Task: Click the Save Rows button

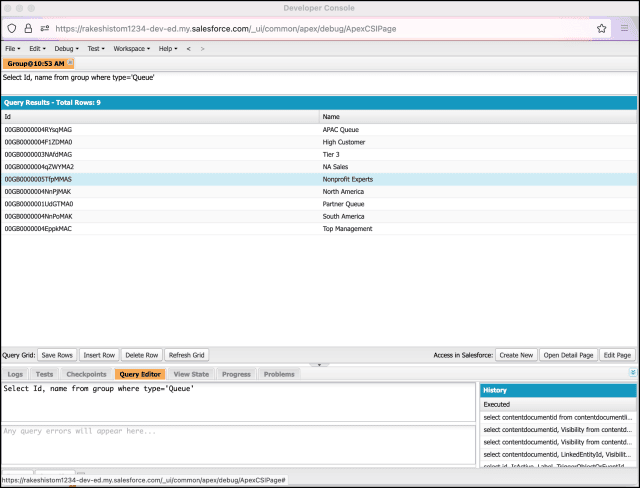Action: pos(57,355)
